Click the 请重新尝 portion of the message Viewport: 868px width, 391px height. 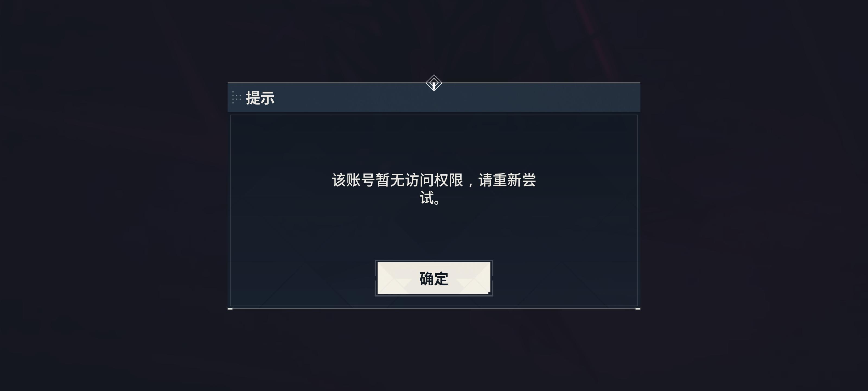click(x=507, y=180)
